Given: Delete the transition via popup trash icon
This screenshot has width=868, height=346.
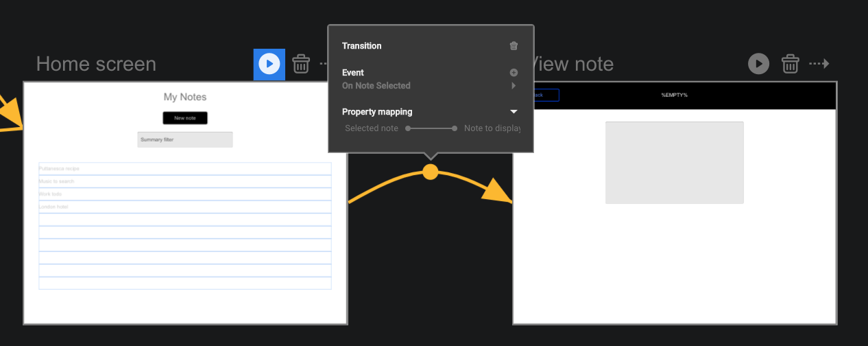Looking at the screenshot, I should [x=514, y=46].
